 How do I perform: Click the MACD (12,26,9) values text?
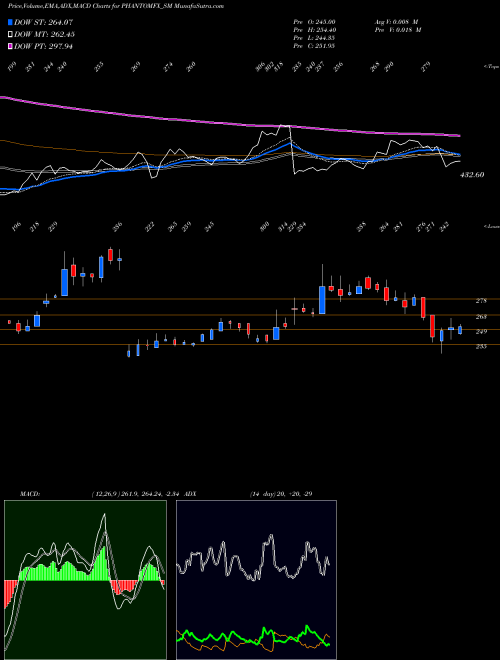tap(136, 494)
